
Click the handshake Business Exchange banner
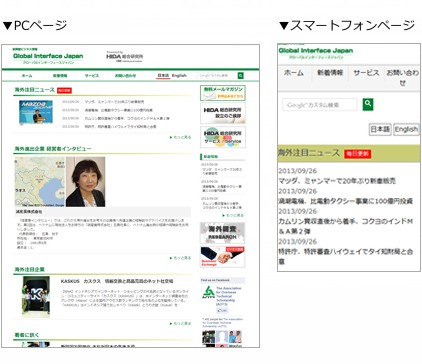223,257
